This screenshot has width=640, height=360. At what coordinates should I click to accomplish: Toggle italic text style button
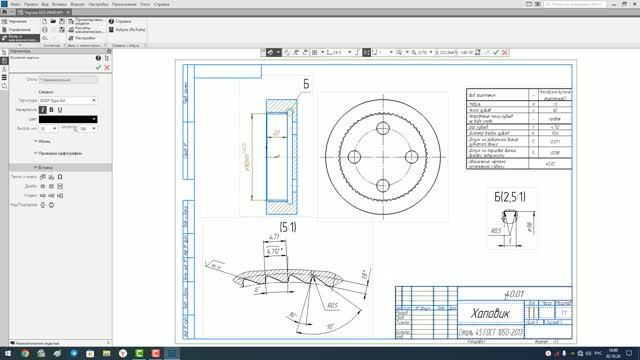point(42,110)
